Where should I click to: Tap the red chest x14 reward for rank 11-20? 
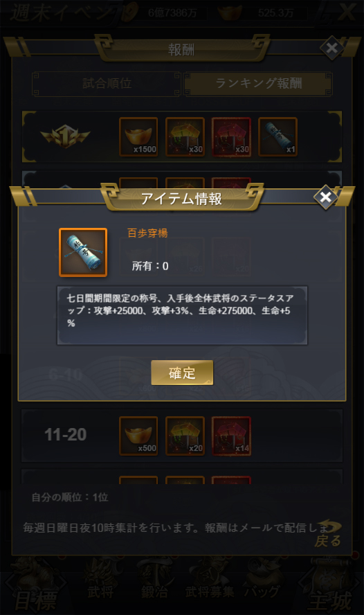(x=231, y=436)
